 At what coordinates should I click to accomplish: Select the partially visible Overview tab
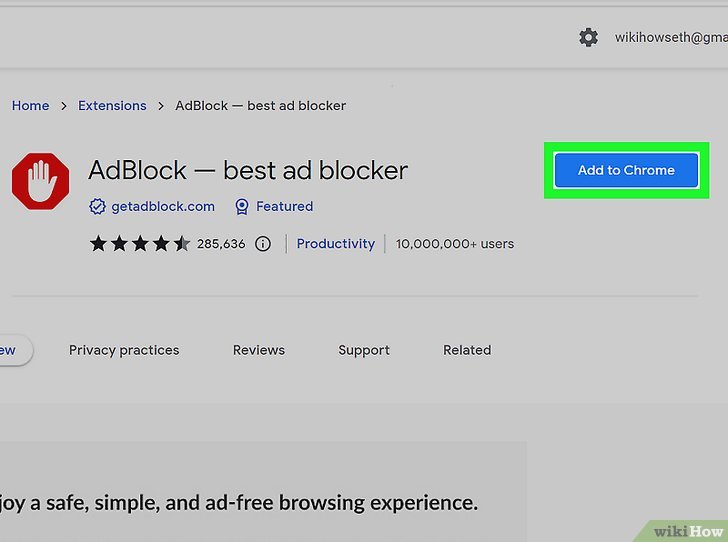[14, 350]
